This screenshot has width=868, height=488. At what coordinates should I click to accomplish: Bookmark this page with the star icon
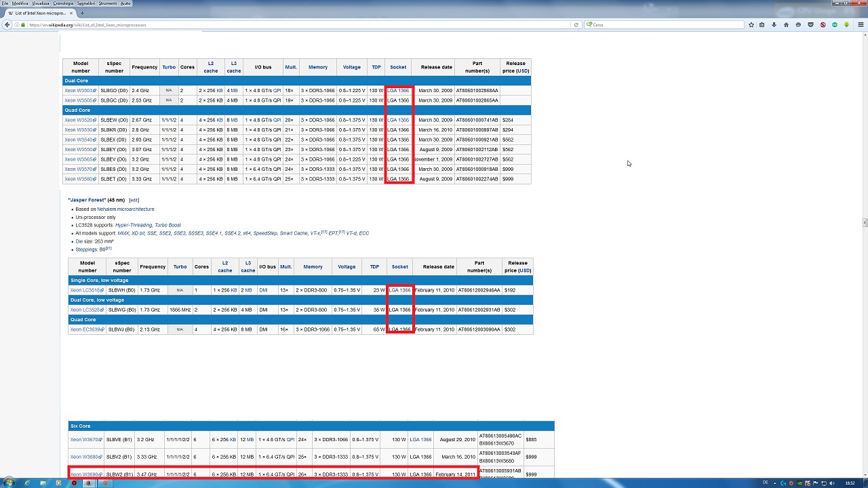point(751,24)
